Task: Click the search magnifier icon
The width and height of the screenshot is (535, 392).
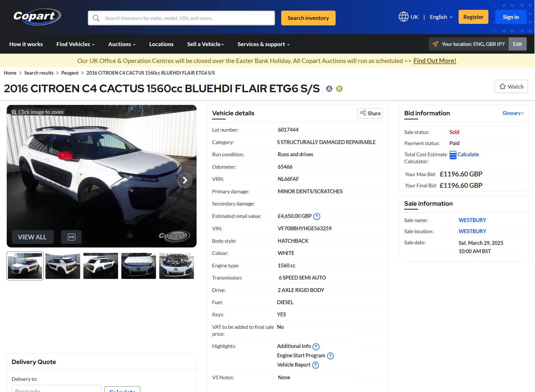Action: [x=96, y=18]
